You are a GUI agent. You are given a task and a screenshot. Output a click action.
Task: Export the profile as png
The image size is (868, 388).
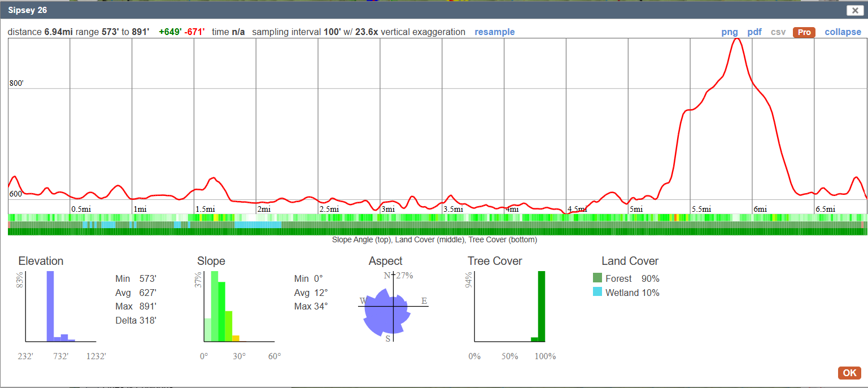pyautogui.click(x=730, y=32)
